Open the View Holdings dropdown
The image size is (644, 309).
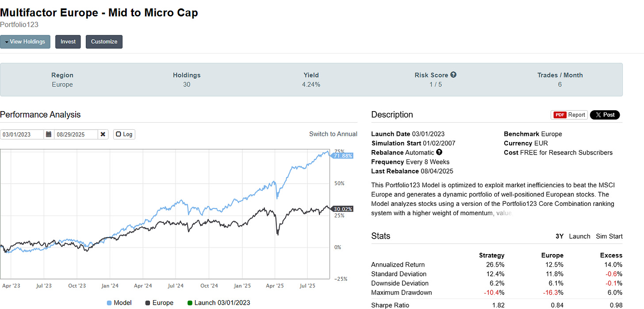pyautogui.click(x=25, y=42)
